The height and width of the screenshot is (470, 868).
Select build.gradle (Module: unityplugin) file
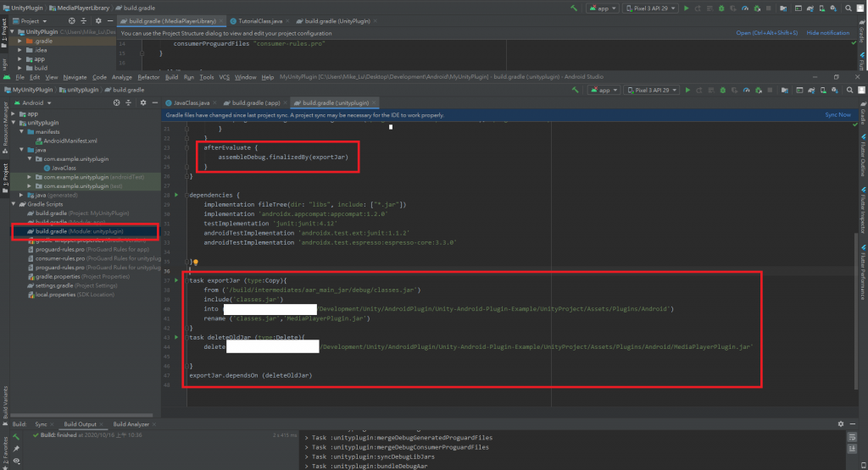coord(79,231)
